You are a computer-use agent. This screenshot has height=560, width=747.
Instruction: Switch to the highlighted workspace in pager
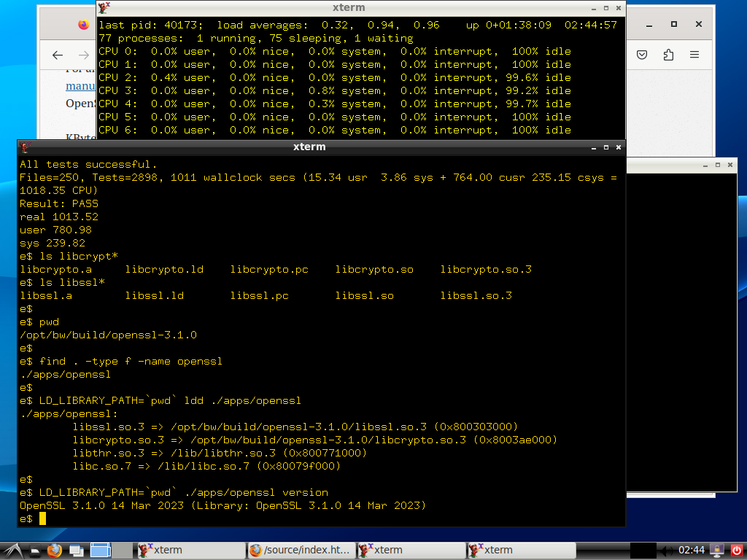100,550
